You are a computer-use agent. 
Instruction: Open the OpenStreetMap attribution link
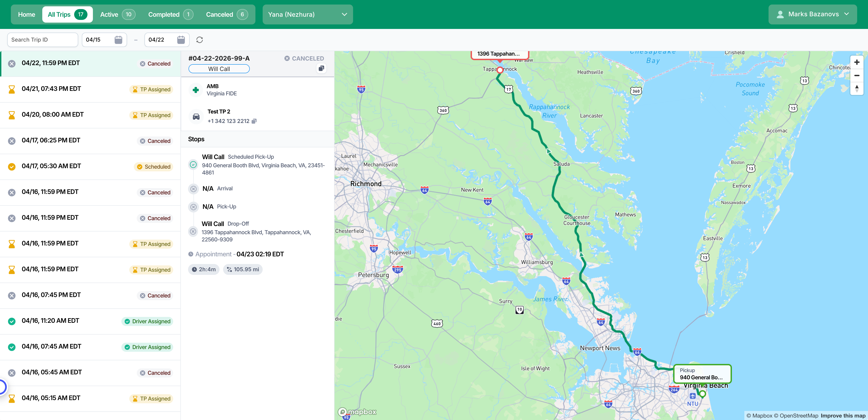796,416
